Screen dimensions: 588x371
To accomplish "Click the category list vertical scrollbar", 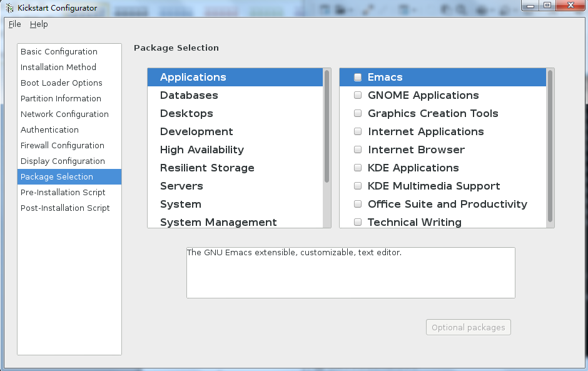I will click(x=327, y=126).
